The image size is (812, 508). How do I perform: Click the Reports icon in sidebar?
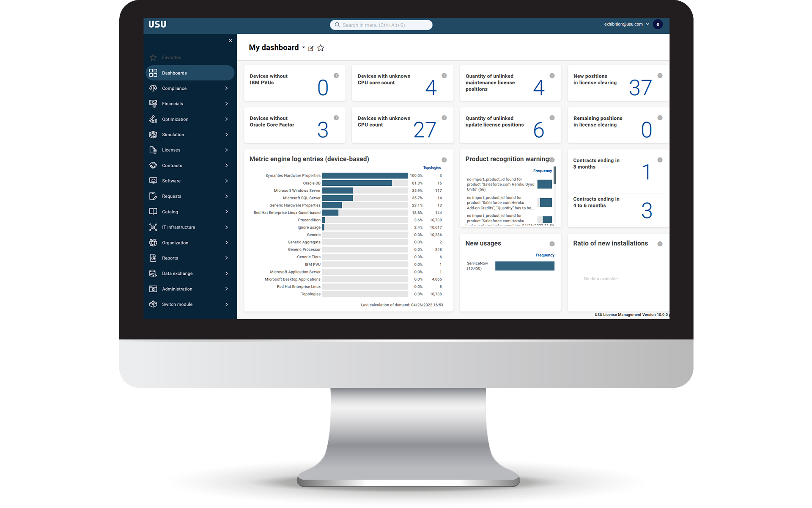(x=153, y=257)
